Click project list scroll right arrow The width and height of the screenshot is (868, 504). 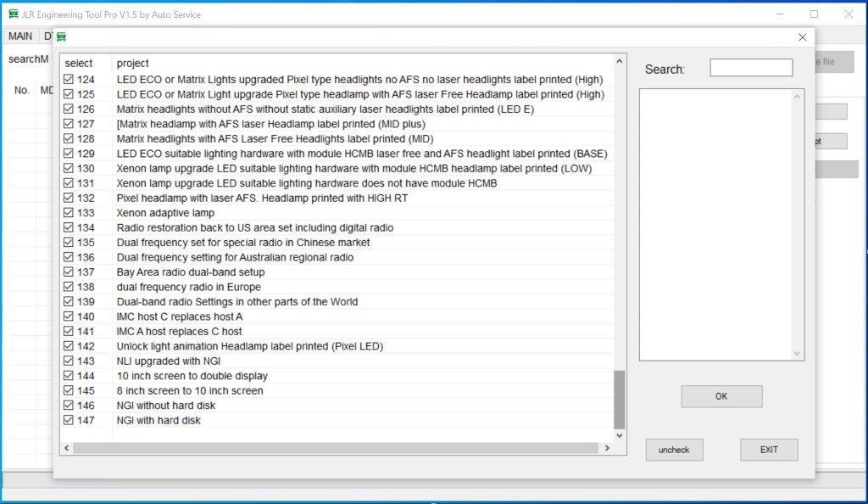(x=607, y=448)
